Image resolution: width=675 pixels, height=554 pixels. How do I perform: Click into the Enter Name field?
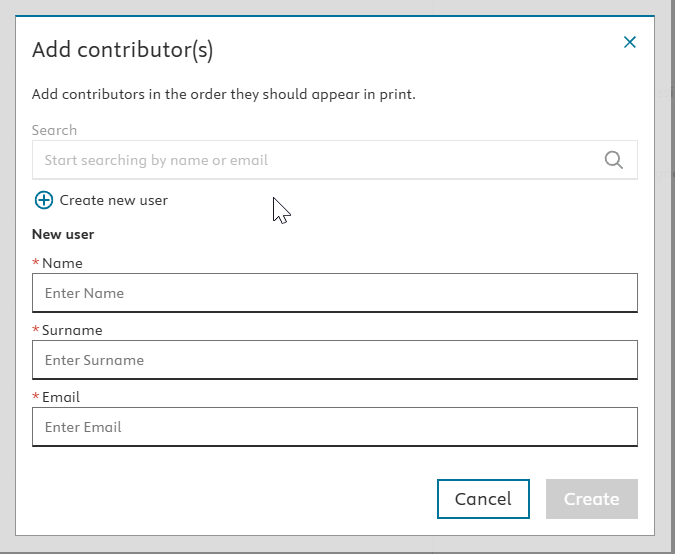334,293
